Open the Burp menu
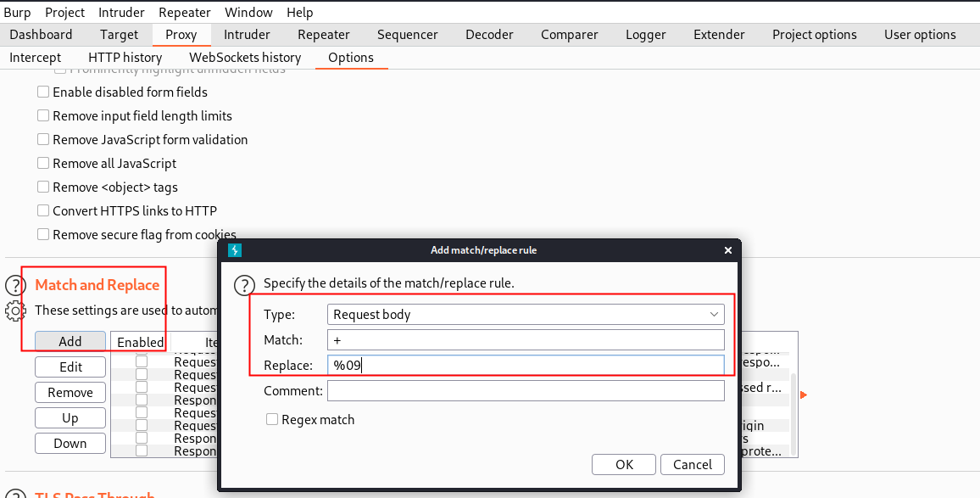The width and height of the screenshot is (980, 498). pyautogui.click(x=17, y=13)
